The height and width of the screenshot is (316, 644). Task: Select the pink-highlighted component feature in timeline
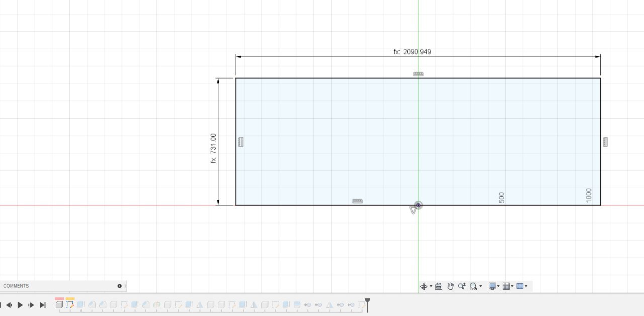(59, 304)
